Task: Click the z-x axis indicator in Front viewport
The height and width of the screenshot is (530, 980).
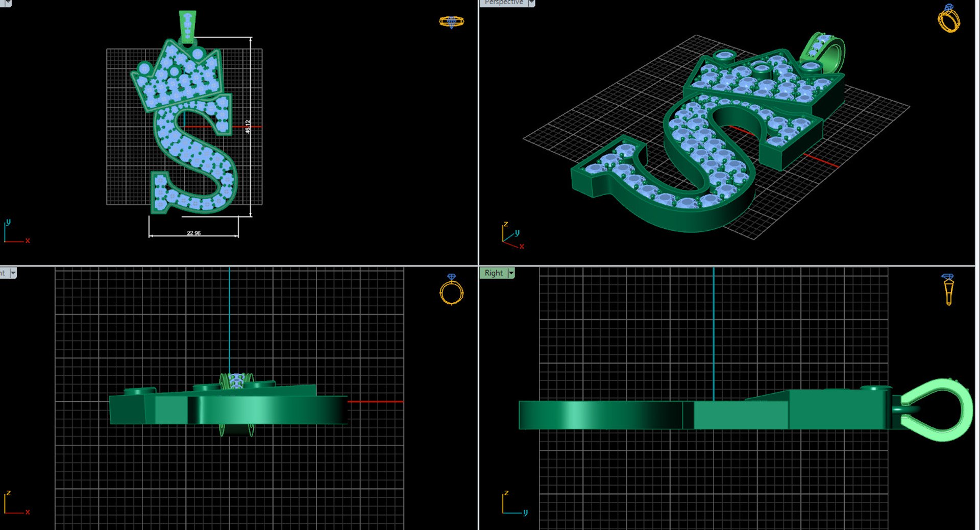Action: (16, 503)
